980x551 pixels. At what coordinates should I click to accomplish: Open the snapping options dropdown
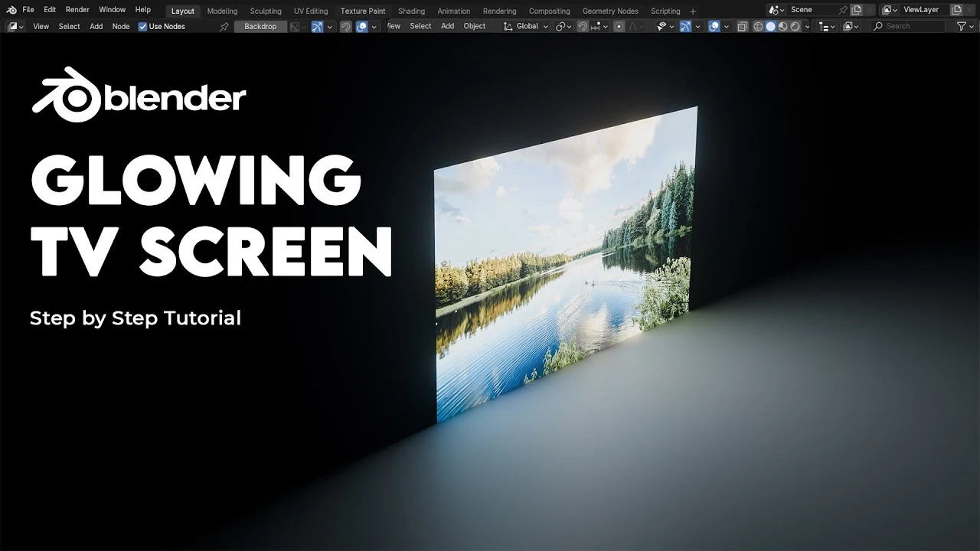[599, 26]
